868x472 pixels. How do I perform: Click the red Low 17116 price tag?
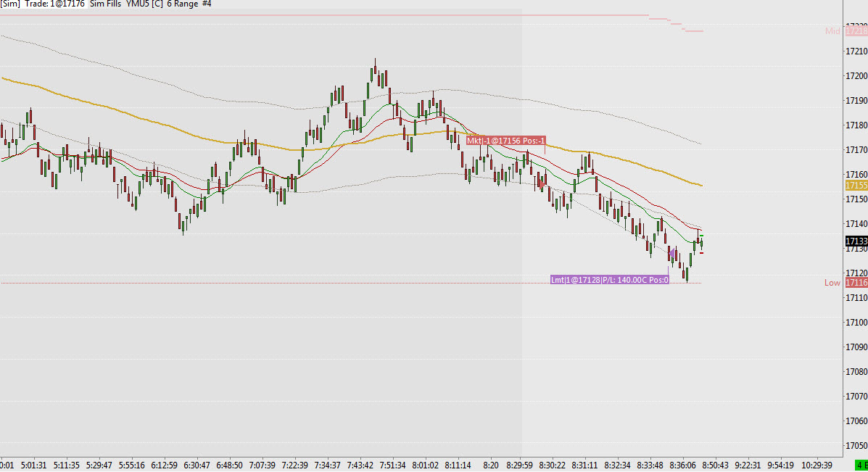[x=856, y=283]
